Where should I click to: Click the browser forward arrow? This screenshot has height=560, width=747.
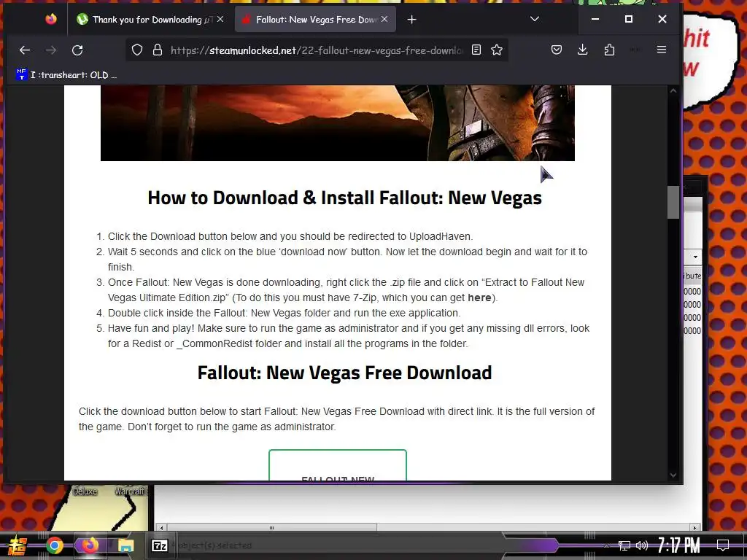[x=51, y=50]
